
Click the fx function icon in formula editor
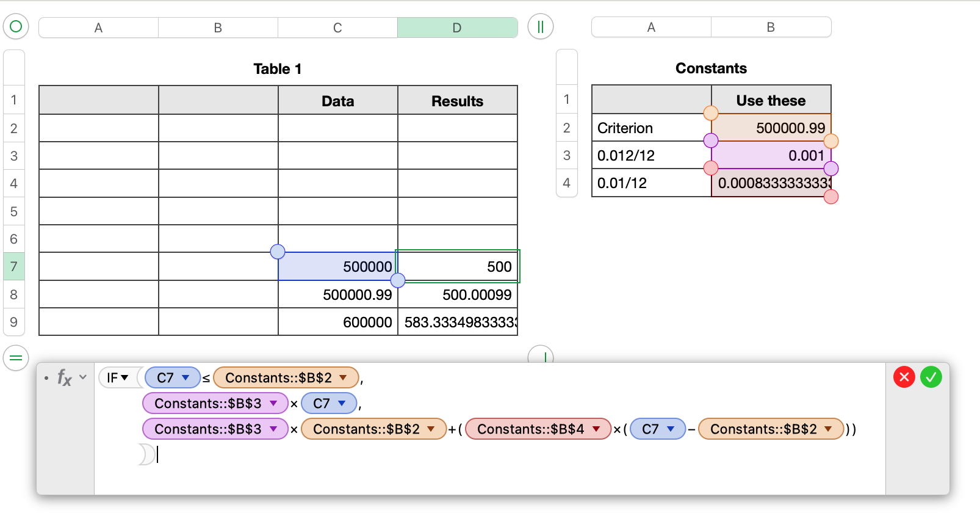(65, 378)
